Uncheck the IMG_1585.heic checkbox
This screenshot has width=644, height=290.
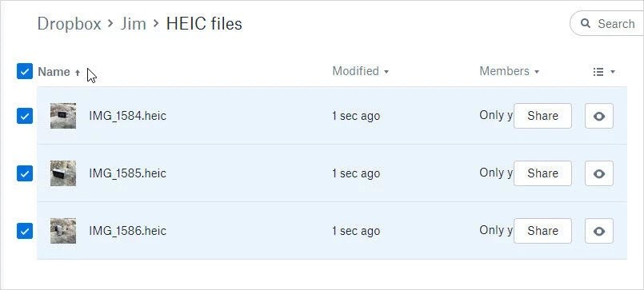(25, 173)
